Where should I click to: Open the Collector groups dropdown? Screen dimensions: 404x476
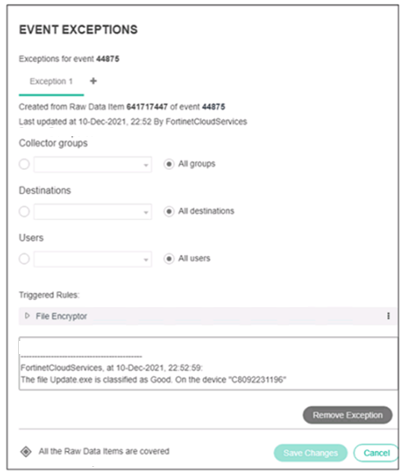93,164
